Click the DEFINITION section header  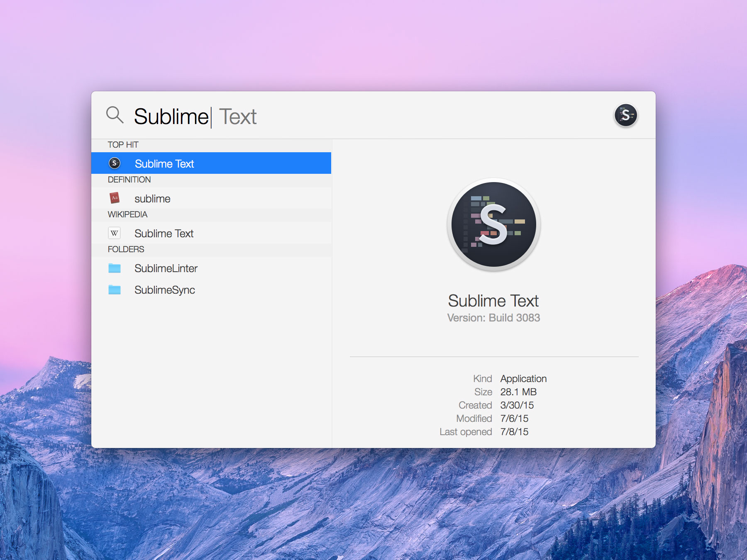pyautogui.click(x=129, y=179)
